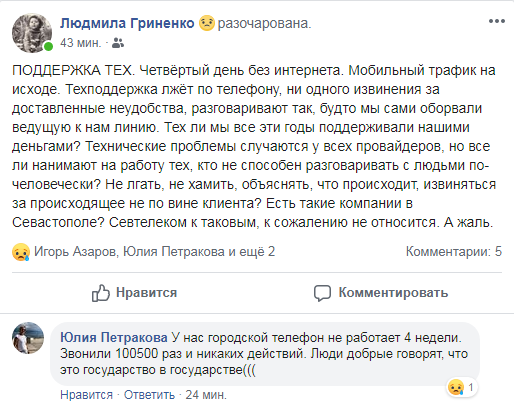The image size is (514, 406).
Task: Show the Комментарии: 5 comments list
Action: 454,251
